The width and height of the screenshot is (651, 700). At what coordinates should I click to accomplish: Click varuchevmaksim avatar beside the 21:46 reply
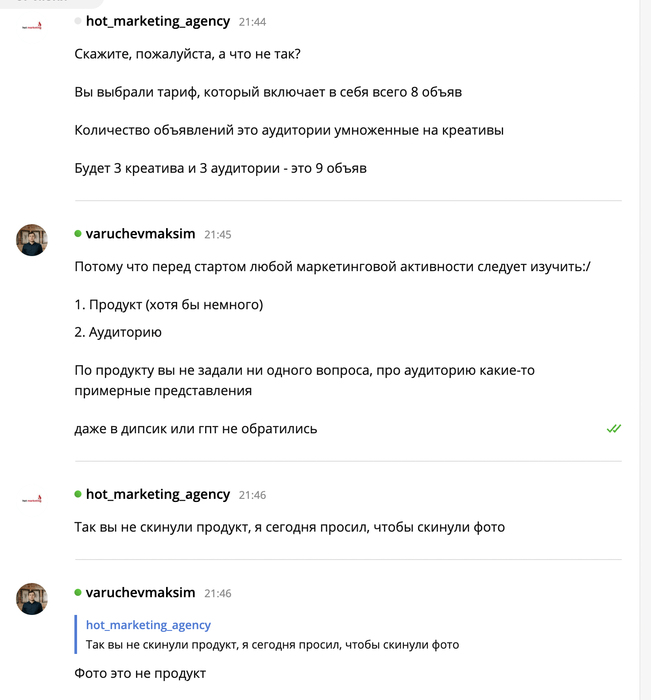pos(32,599)
